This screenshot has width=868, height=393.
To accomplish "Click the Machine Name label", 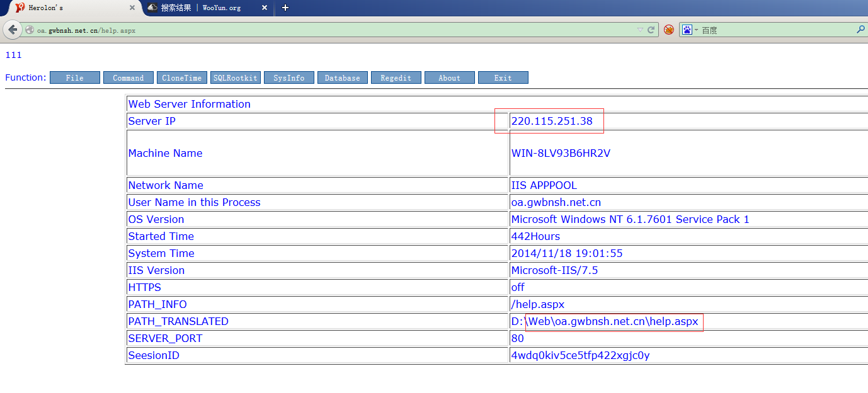I will 165,153.
